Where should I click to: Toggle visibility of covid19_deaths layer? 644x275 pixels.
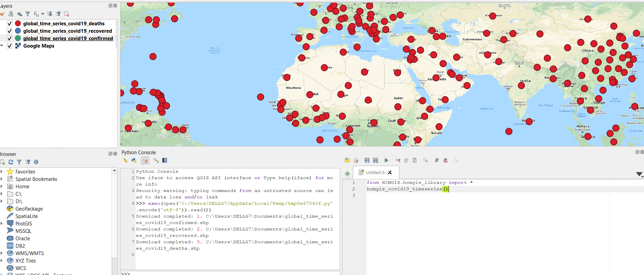9,24
